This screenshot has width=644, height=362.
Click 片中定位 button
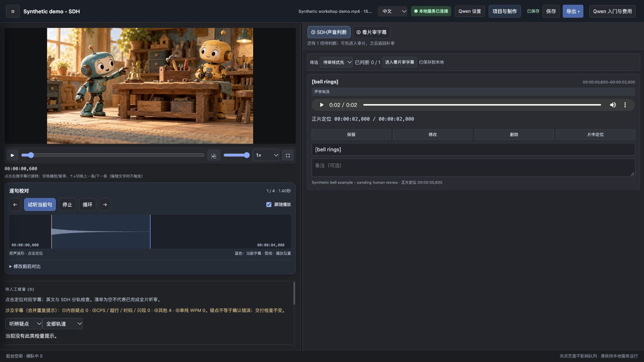click(595, 135)
